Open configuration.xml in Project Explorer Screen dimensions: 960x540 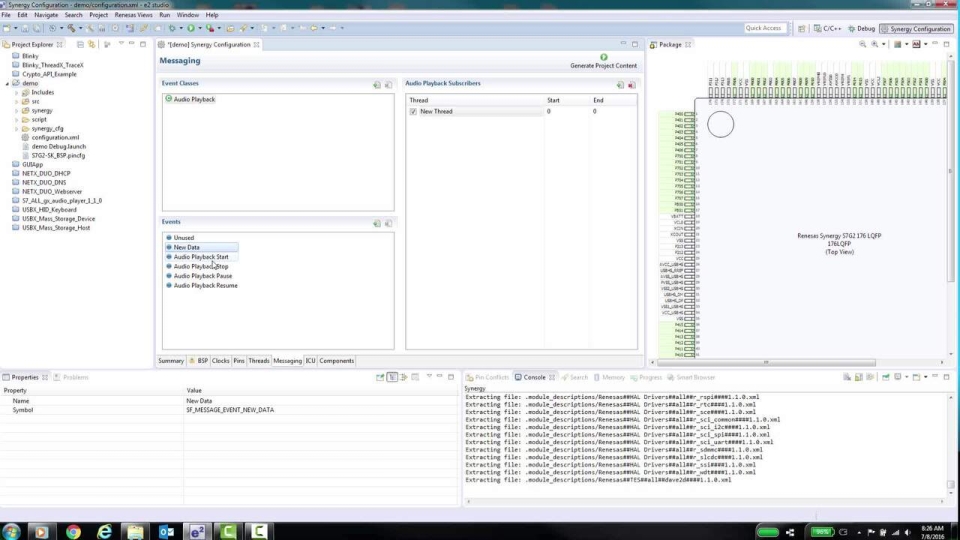point(55,138)
